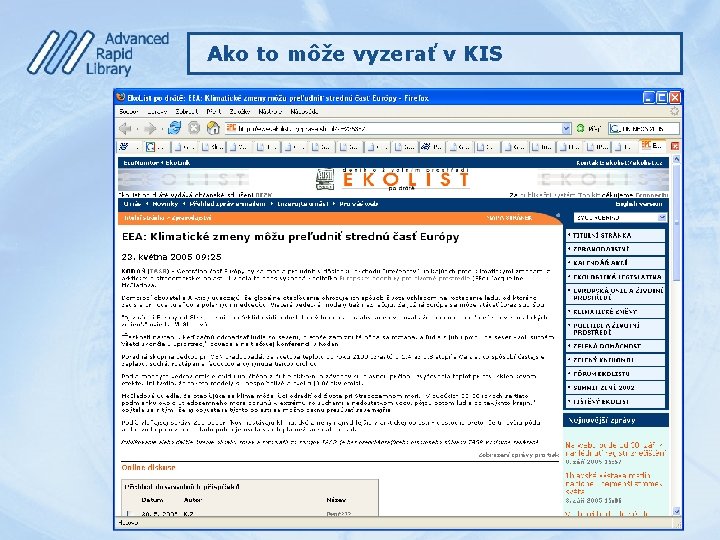The image size is (720, 540).
Task: Open the address bar history dropdown arrow
Action: [566, 129]
